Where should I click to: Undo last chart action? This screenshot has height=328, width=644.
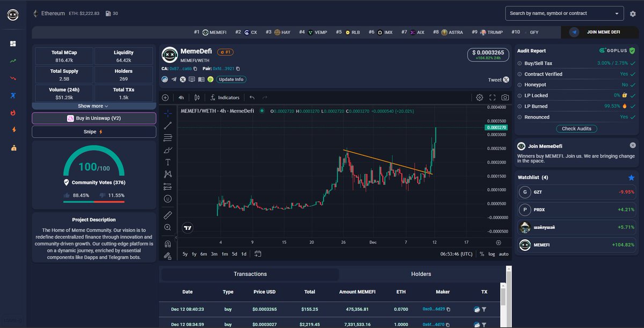(252, 98)
